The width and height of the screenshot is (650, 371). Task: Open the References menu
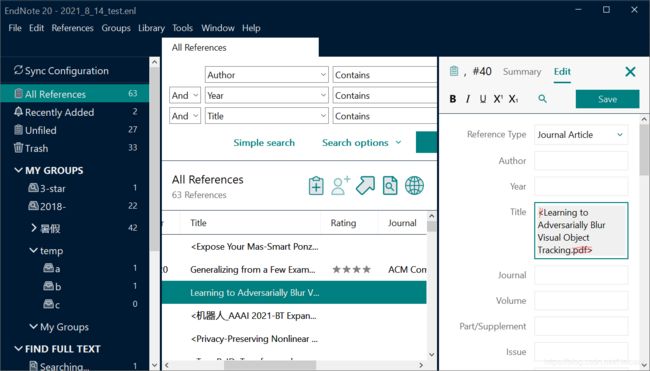(x=73, y=28)
